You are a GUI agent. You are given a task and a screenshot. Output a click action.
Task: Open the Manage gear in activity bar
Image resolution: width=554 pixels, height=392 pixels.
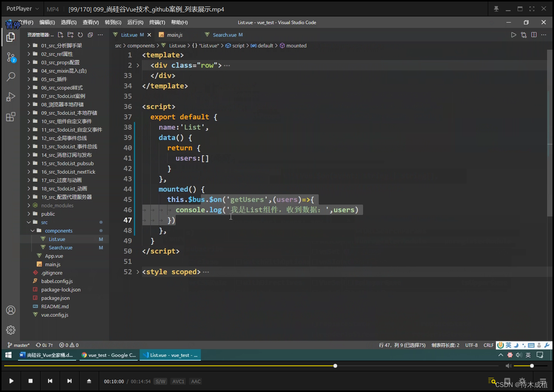pyautogui.click(x=11, y=330)
